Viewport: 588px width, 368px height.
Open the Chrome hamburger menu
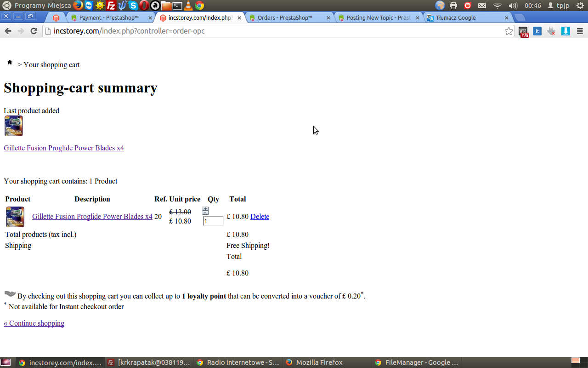pos(580,31)
